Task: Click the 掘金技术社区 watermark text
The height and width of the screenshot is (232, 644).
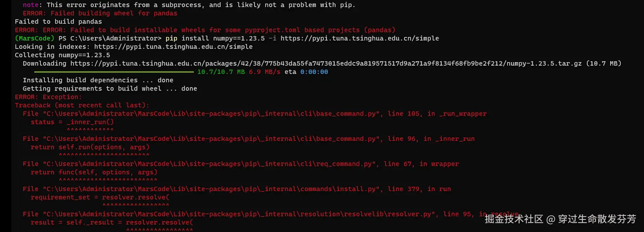Action: [x=514, y=219]
